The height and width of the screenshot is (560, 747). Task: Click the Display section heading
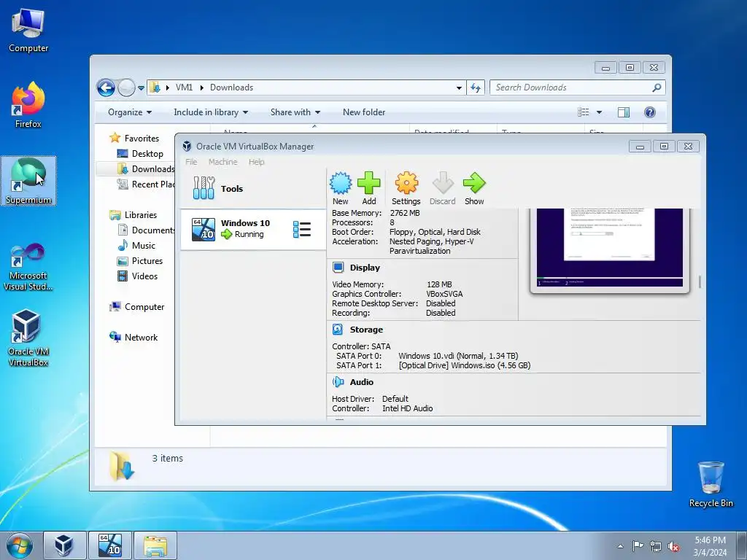[365, 268]
